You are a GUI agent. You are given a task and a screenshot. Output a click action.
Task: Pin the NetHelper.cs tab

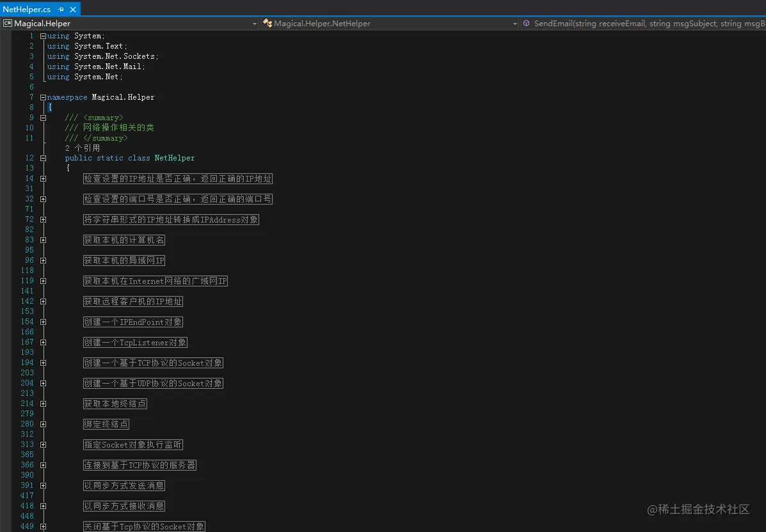coord(61,10)
